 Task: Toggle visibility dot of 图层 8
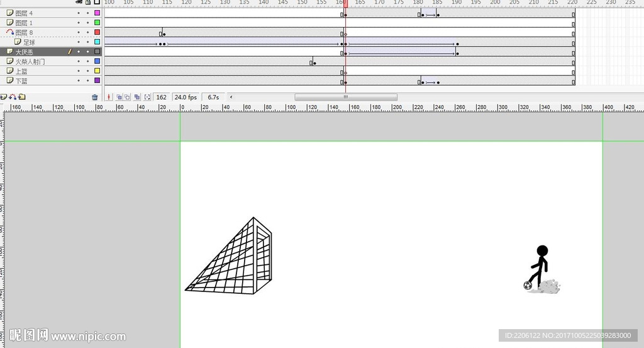click(x=79, y=33)
